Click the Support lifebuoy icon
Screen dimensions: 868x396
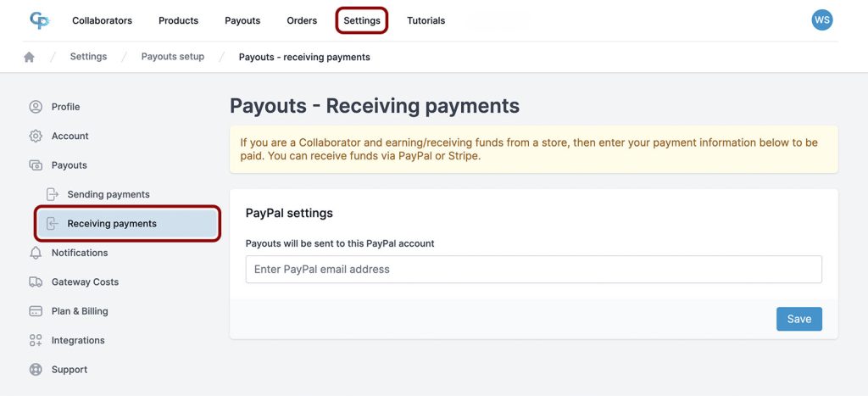click(36, 370)
